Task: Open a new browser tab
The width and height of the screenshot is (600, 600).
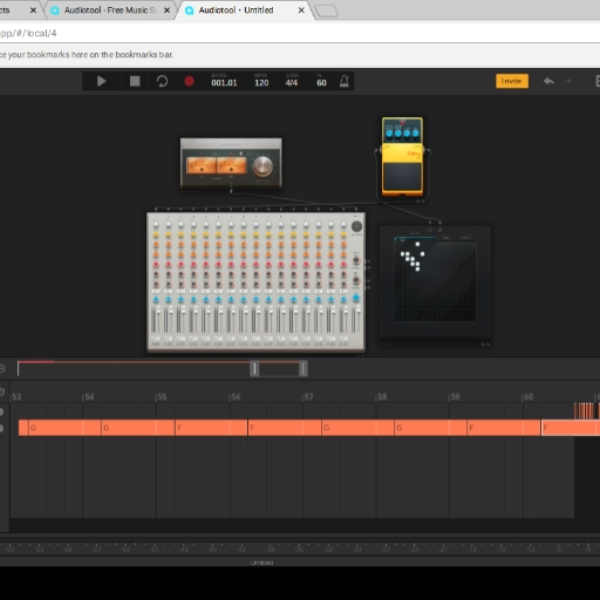Action: [x=326, y=11]
